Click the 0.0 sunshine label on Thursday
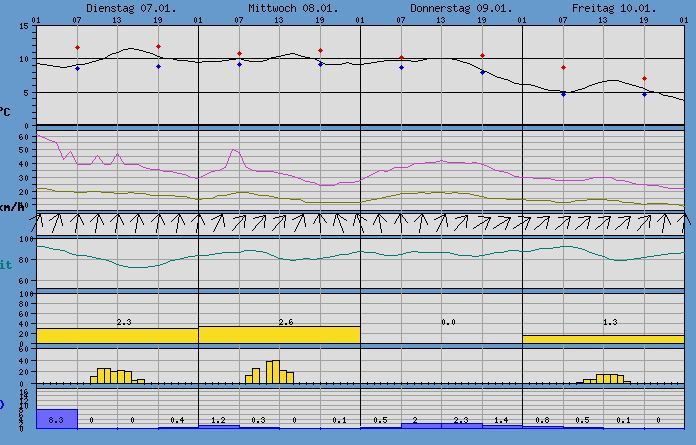This screenshot has height=445, width=696. pyautogui.click(x=448, y=322)
